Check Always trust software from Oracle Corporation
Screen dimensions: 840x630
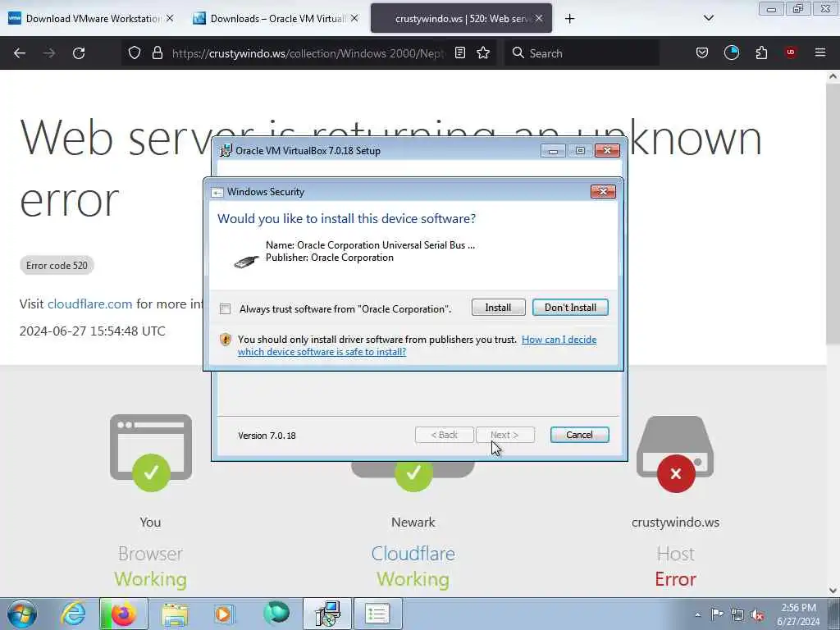[225, 309]
